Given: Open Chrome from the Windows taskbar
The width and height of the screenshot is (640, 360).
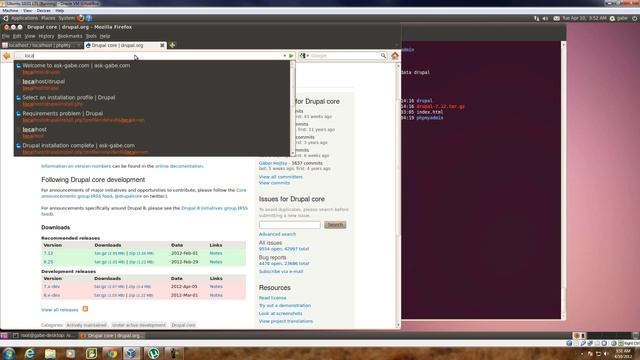Looking at the screenshot, I should click(111, 353).
